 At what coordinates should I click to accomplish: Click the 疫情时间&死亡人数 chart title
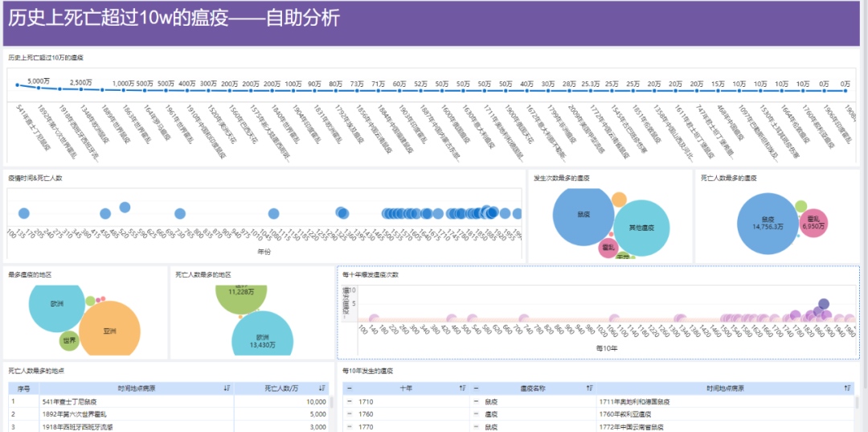click(x=35, y=179)
